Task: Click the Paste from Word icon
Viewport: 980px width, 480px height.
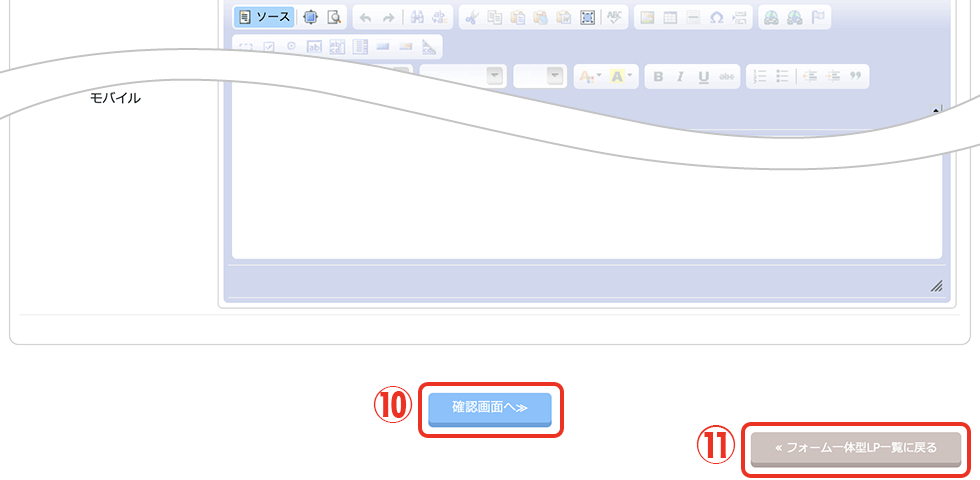Action: [564, 18]
